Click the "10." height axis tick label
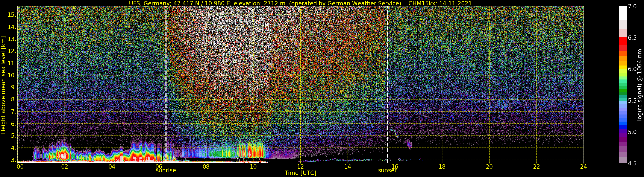The width and height of the screenshot is (644, 177). click(12, 75)
